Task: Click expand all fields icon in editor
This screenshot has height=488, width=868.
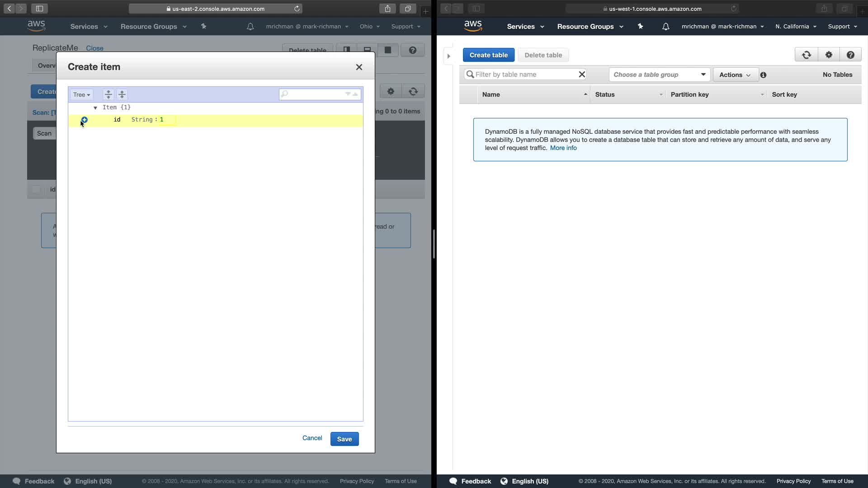Action: (108, 94)
